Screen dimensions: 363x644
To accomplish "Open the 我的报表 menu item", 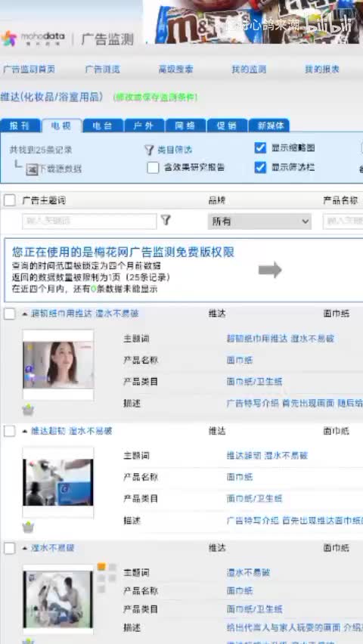I will (x=322, y=70).
